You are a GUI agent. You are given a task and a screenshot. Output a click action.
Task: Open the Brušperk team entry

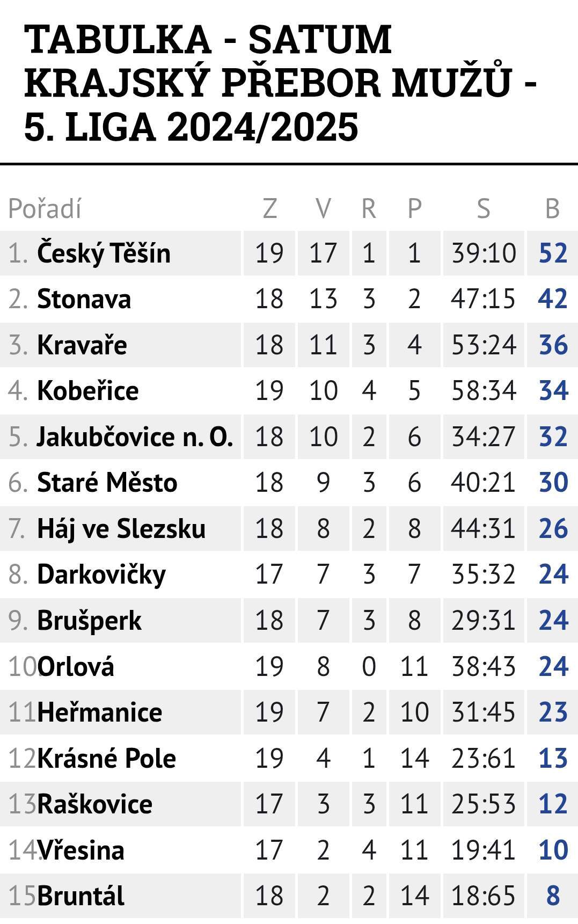pos(89,621)
